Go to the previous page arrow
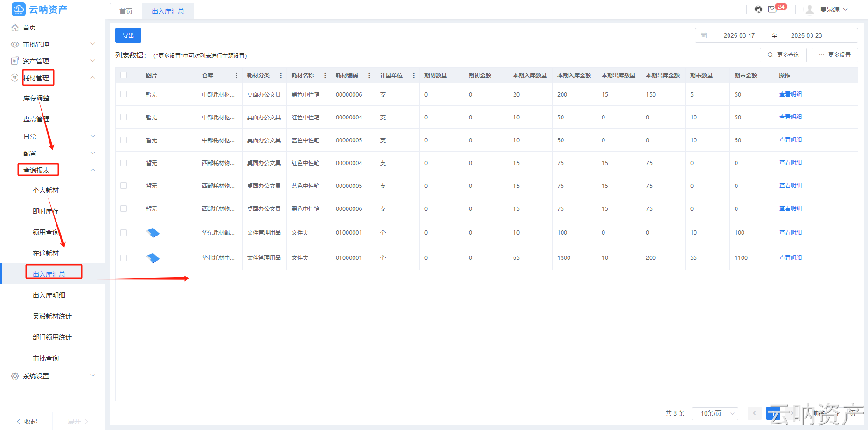Viewport: 868px width, 430px height. pyautogui.click(x=754, y=413)
